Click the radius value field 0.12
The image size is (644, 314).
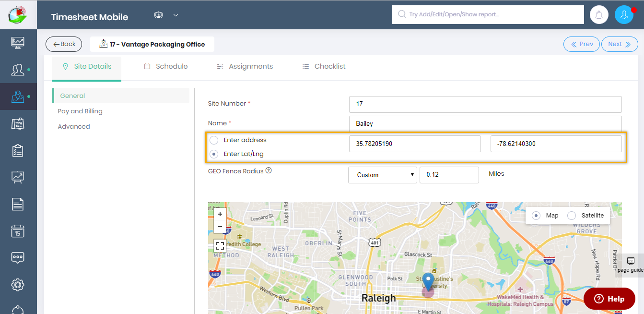[x=449, y=175]
